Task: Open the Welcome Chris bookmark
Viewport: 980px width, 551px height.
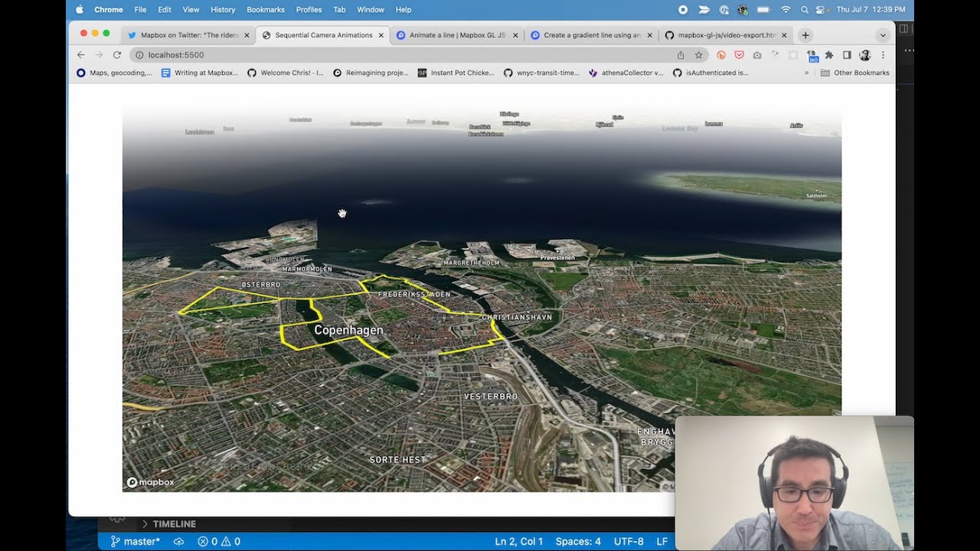Action: click(x=285, y=73)
